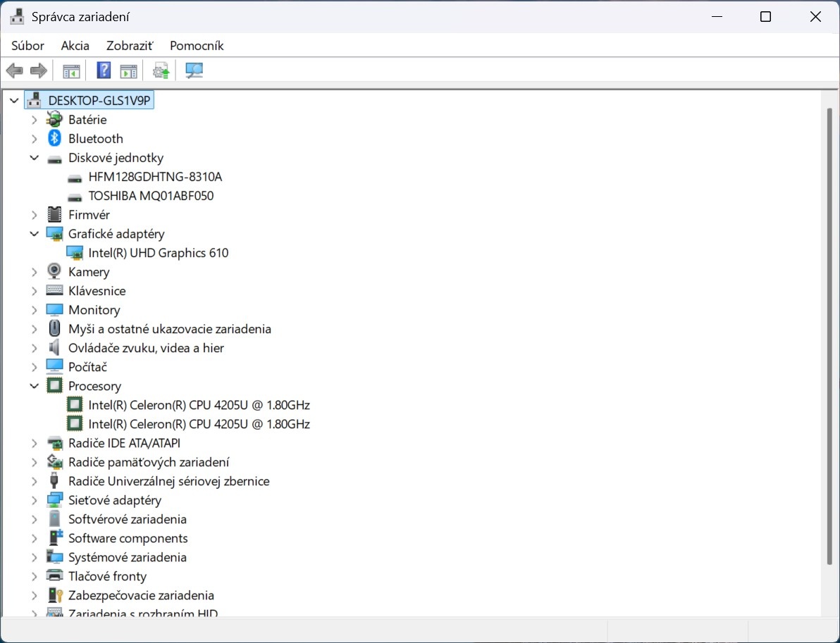This screenshot has height=643, width=840.
Task: Open the Help toolbar icon
Action: [x=103, y=70]
